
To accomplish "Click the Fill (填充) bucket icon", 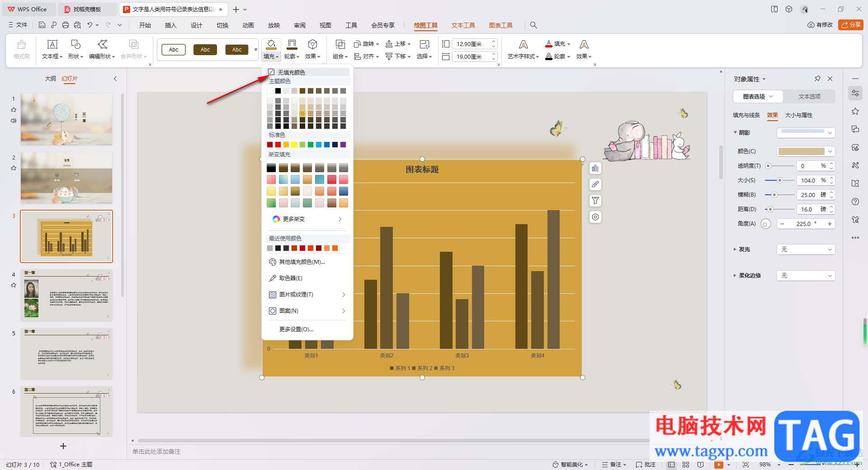I will (x=271, y=44).
